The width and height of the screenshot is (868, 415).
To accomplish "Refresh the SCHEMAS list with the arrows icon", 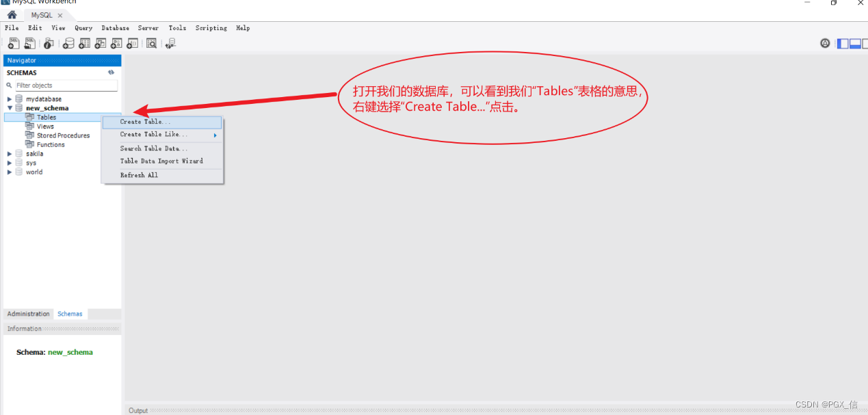I will pyautogui.click(x=111, y=72).
